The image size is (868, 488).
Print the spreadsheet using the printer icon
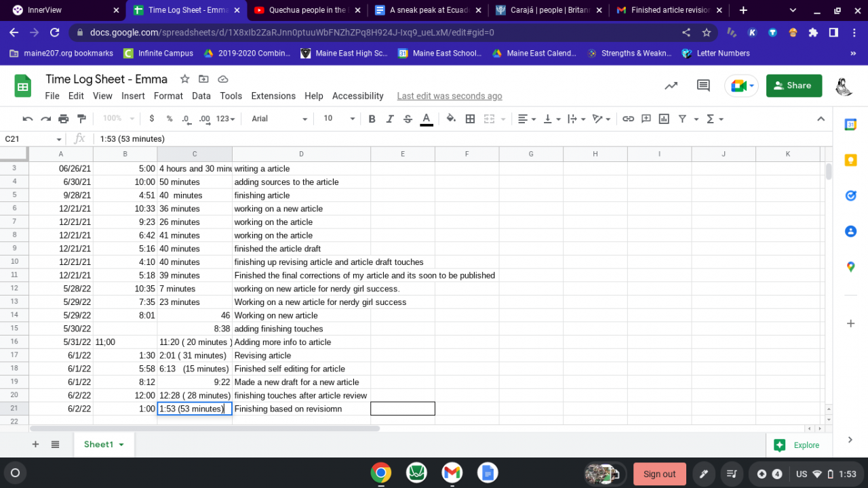click(64, 119)
